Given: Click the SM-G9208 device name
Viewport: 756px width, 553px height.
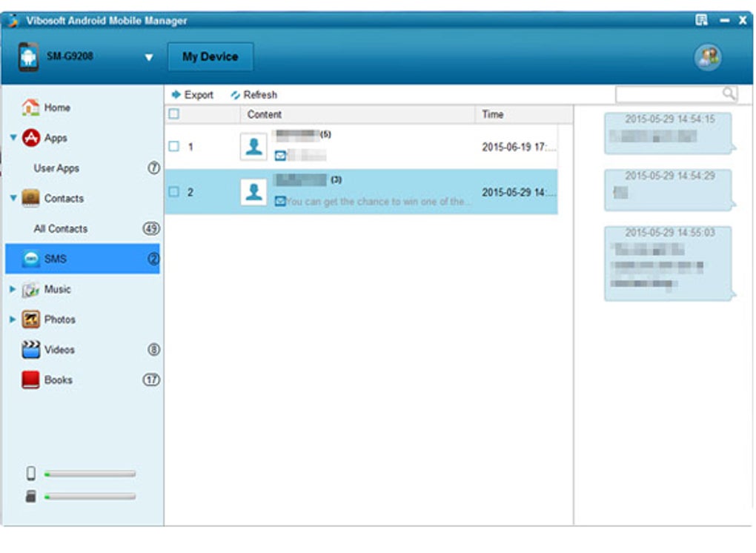Looking at the screenshot, I should coord(70,56).
